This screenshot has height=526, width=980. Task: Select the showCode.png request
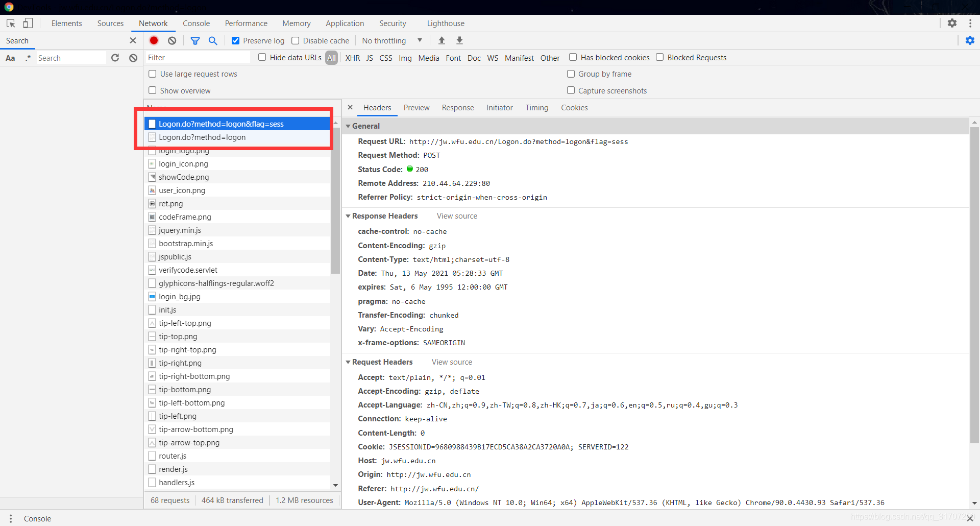point(237,177)
